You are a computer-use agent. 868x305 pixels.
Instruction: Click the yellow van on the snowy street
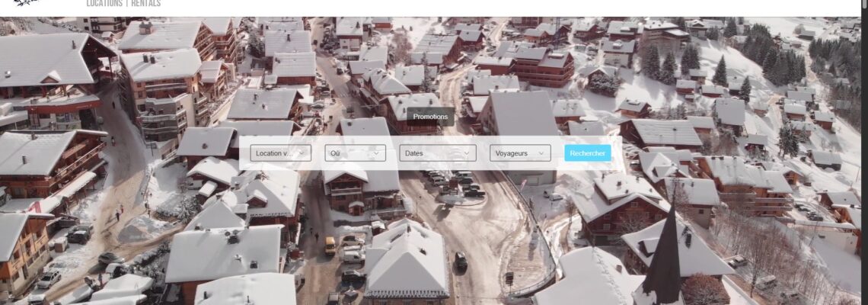[330, 246]
